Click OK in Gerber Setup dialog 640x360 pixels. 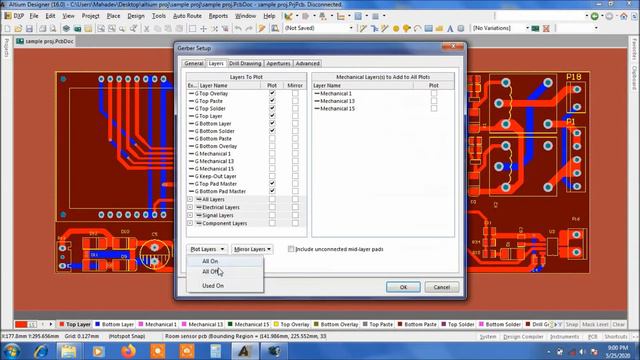[x=403, y=287]
